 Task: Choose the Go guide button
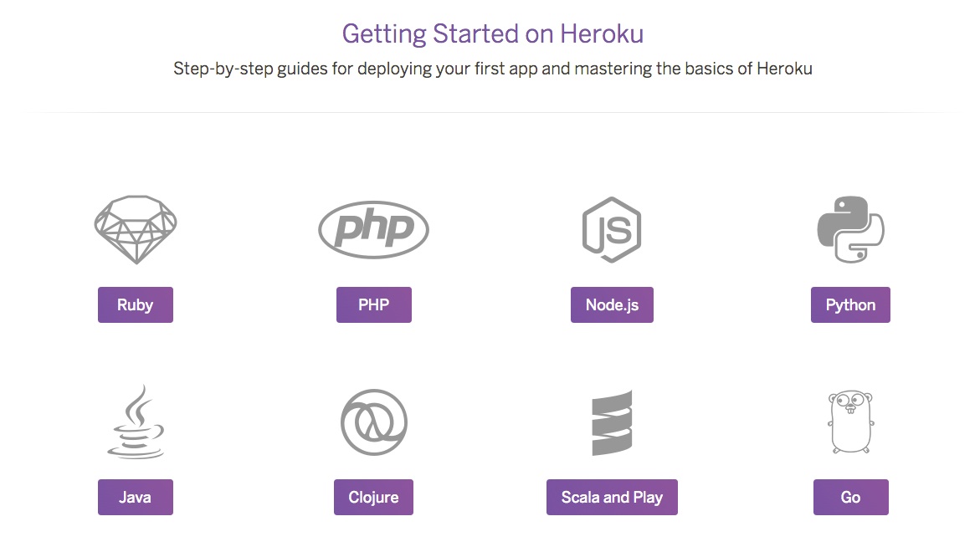coord(850,497)
